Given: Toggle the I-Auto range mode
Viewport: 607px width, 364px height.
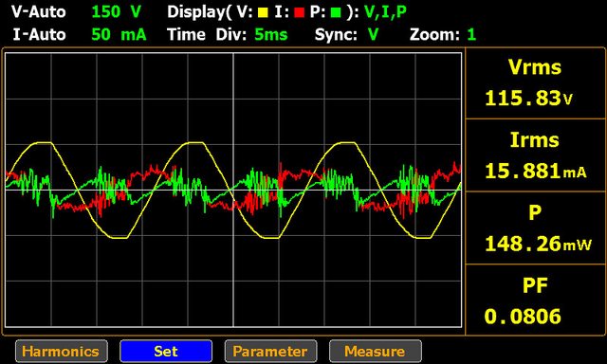Looking at the screenshot, I should 39,35.
